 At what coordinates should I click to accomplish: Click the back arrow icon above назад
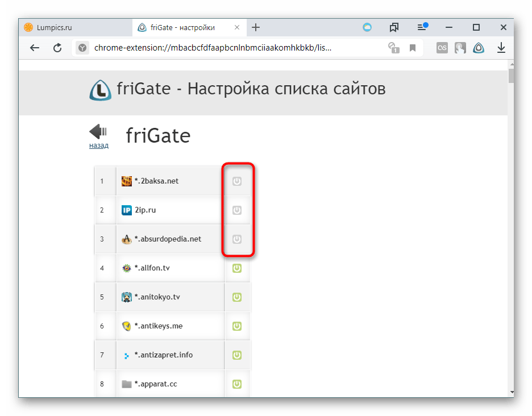(98, 132)
